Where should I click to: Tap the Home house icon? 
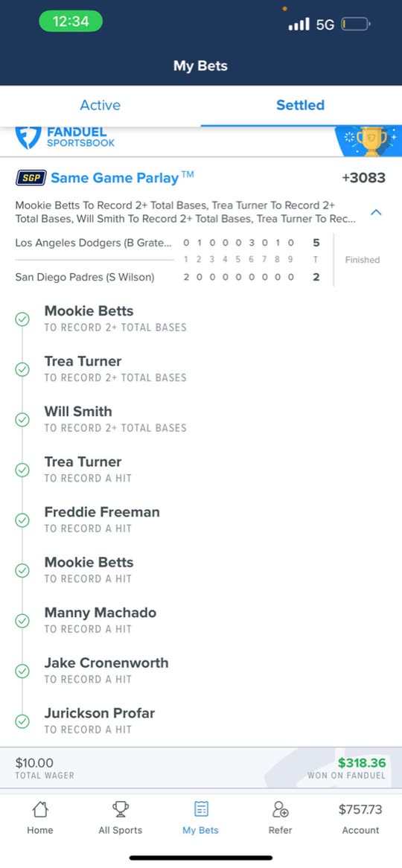point(40,810)
